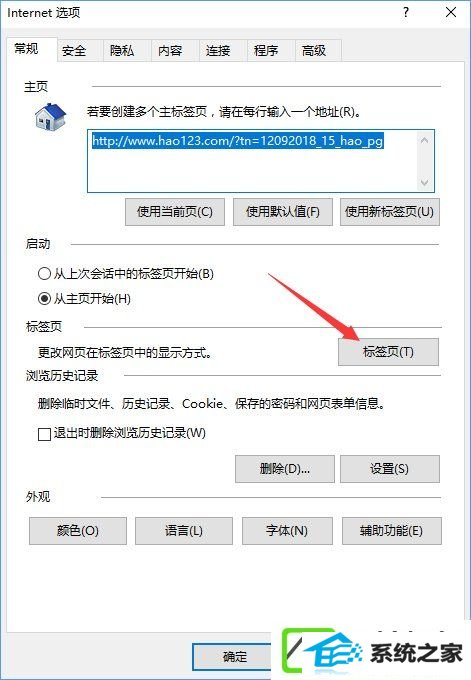Click the down arrow in homepage box scrollbar
The width and height of the screenshot is (471, 680).
click(425, 183)
